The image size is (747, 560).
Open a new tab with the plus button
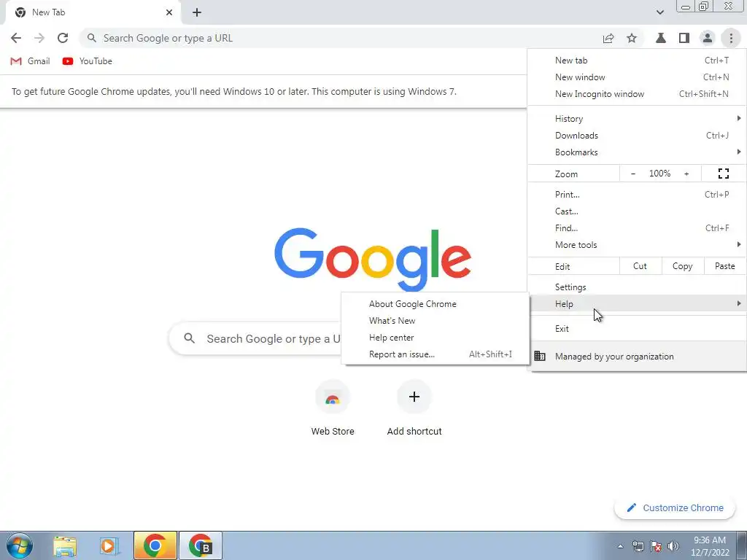tap(197, 12)
